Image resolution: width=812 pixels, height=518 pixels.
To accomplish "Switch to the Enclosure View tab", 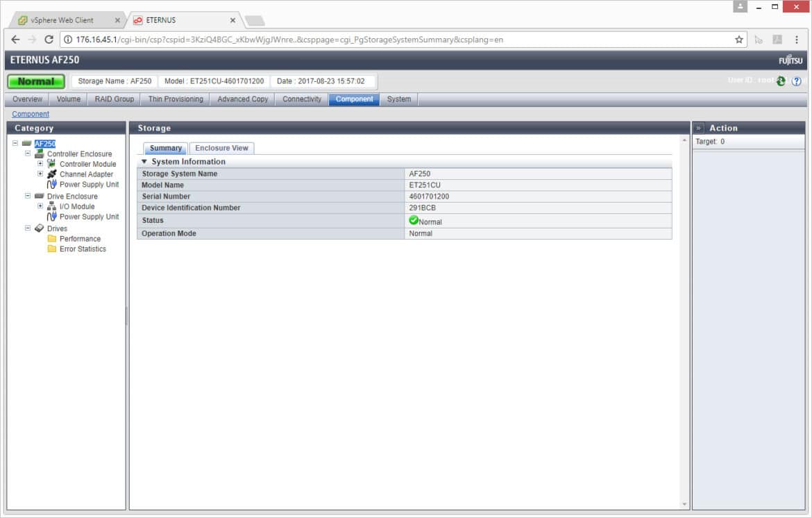I will 221,148.
